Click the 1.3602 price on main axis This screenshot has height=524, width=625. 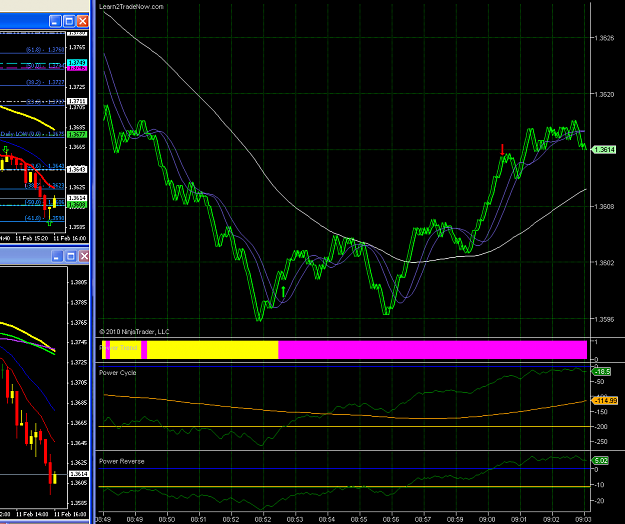605,263
